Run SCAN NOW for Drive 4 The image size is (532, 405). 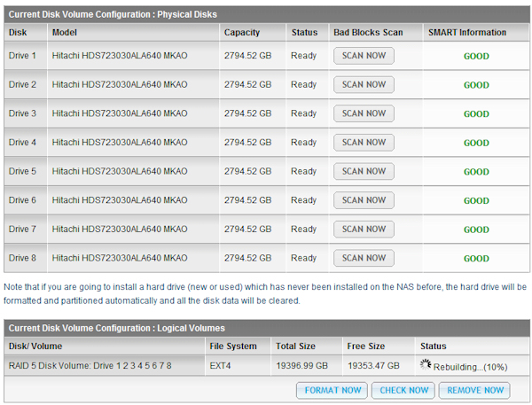click(x=364, y=143)
